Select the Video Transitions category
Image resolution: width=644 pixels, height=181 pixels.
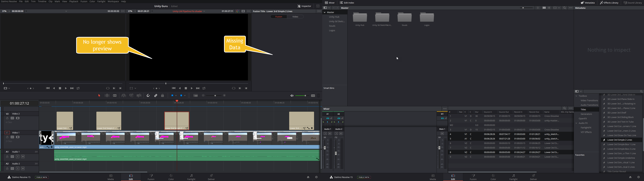point(589,101)
